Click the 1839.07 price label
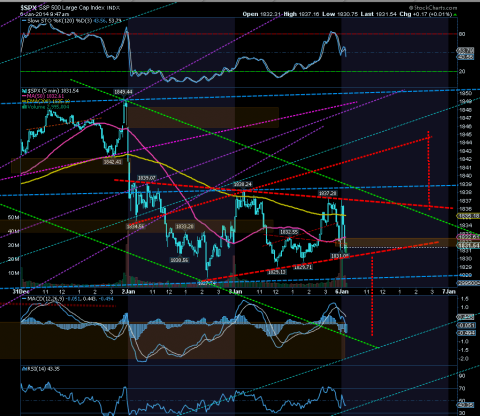Viewport: 480px width, 416px height. tap(147, 178)
